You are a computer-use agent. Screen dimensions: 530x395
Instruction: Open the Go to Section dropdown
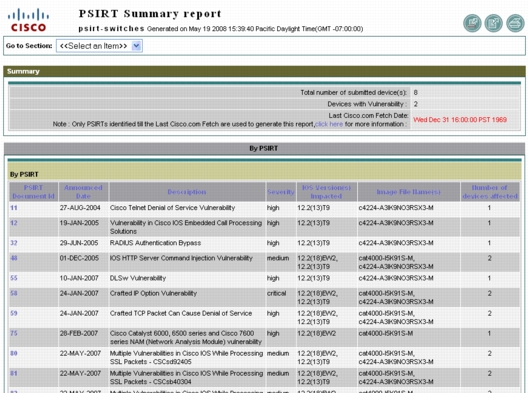coord(99,46)
